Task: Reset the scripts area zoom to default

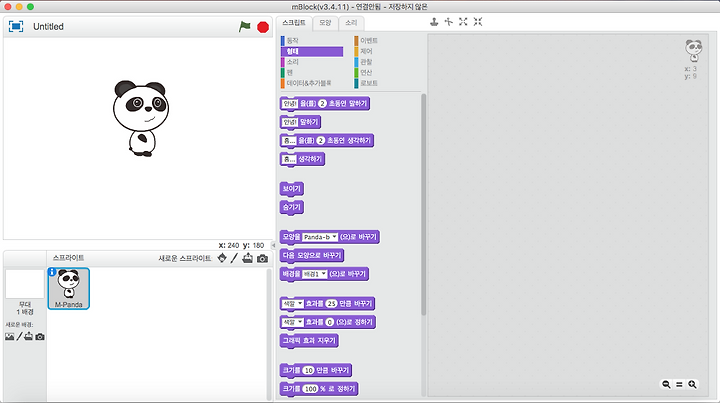Action: tap(679, 385)
